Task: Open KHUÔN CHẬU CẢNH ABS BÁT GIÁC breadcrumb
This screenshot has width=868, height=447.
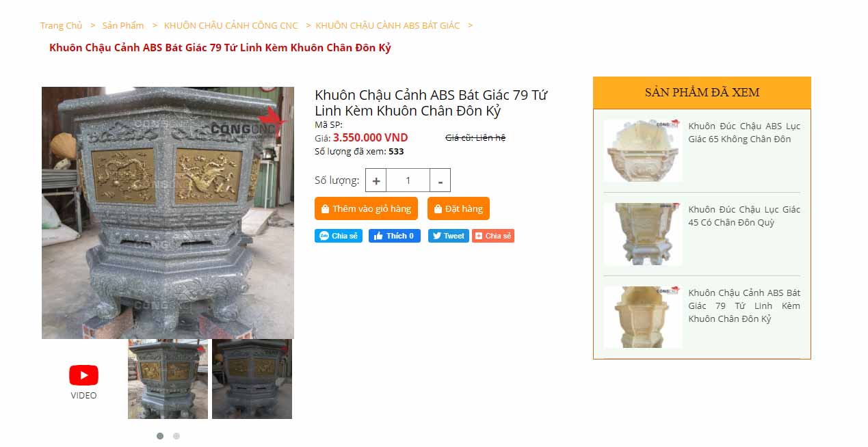Action: [x=388, y=25]
